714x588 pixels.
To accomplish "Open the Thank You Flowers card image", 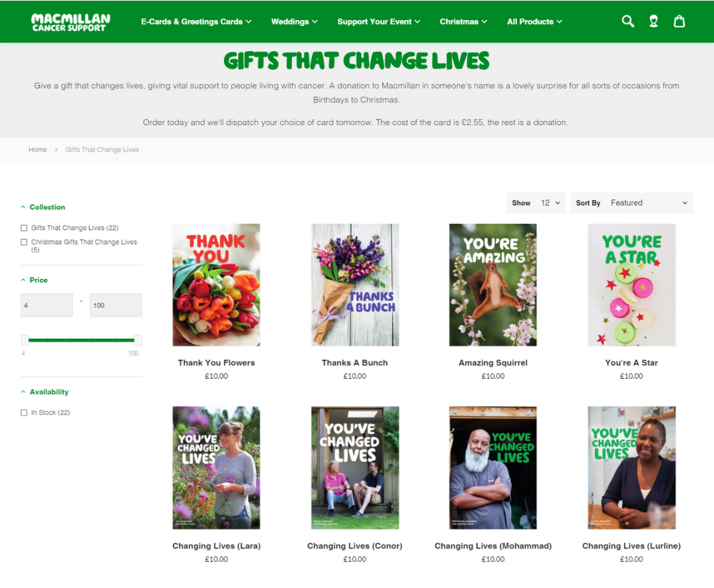I will pyautogui.click(x=216, y=285).
